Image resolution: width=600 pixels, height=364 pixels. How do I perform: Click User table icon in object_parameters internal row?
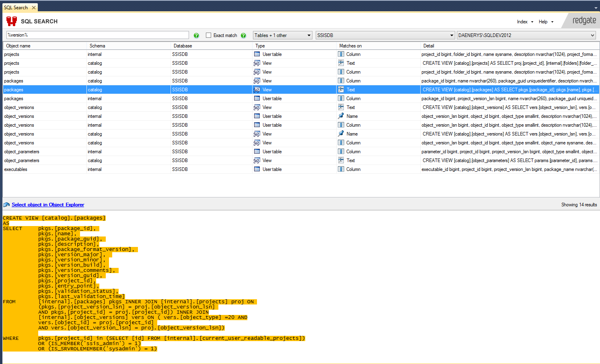pos(257,152)
